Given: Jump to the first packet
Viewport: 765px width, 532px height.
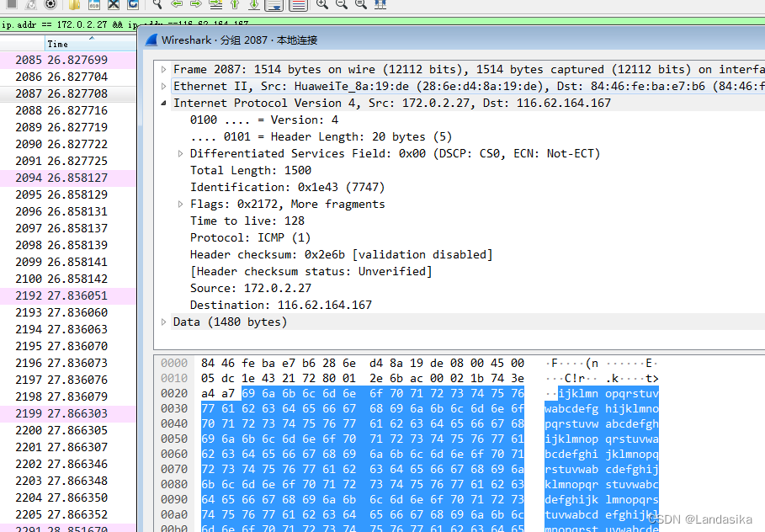Looking at the screenshot, I should 235,4.
